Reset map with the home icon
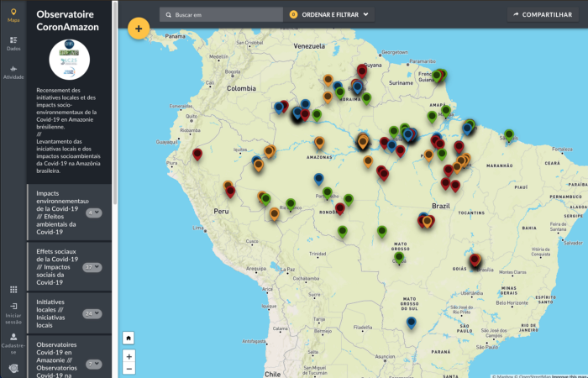The width and height of the screenshot is (588, 378). [129, 338]
